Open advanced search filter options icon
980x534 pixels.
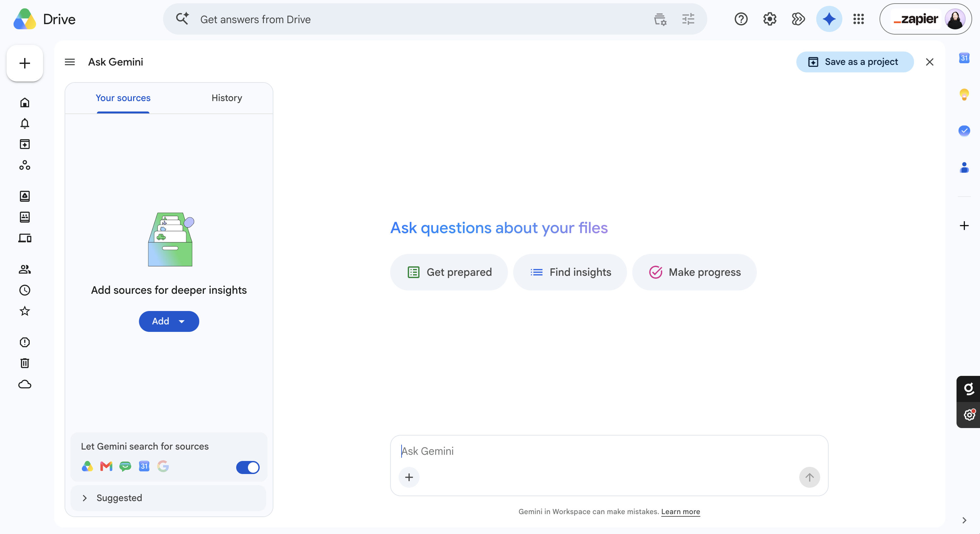[x=688, y=19]
